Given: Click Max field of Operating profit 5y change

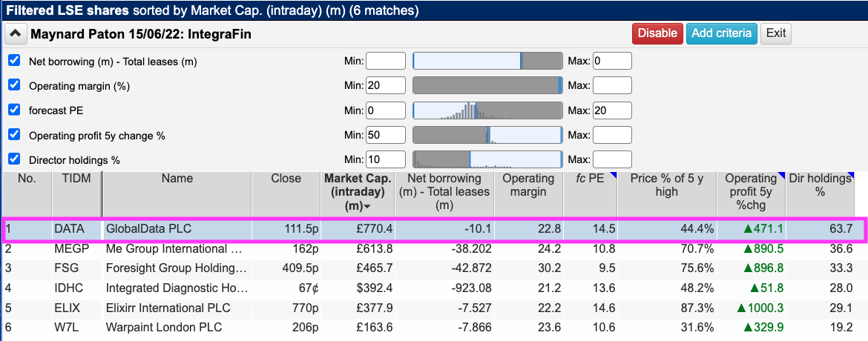Looking at the screenshot, I should click(612, 134).
